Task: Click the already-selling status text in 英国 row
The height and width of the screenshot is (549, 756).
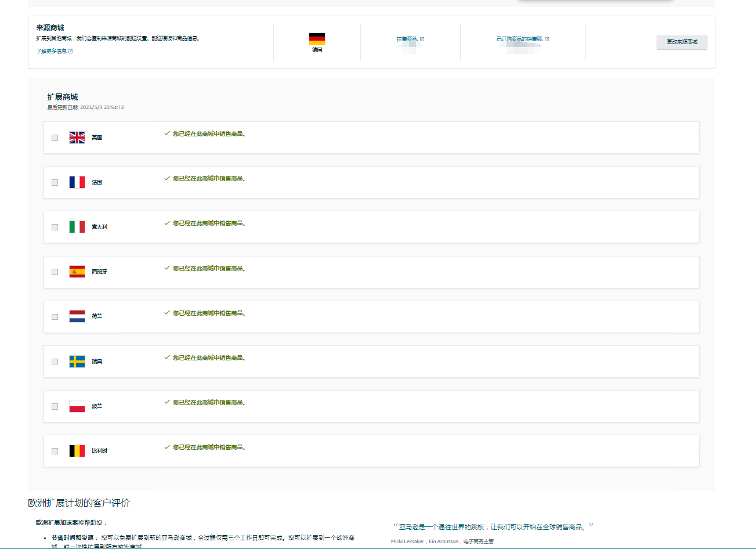Action: pos(209,134)
